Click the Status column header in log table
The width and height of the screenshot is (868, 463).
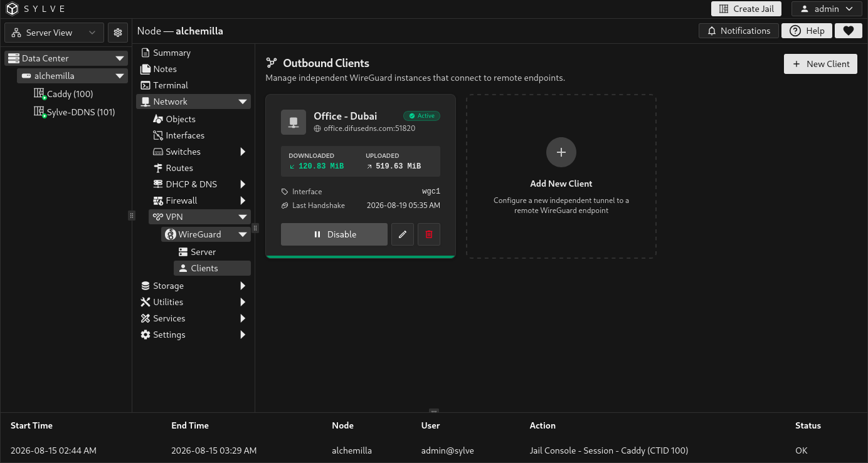pyautogui.click(x=808, y=425)
